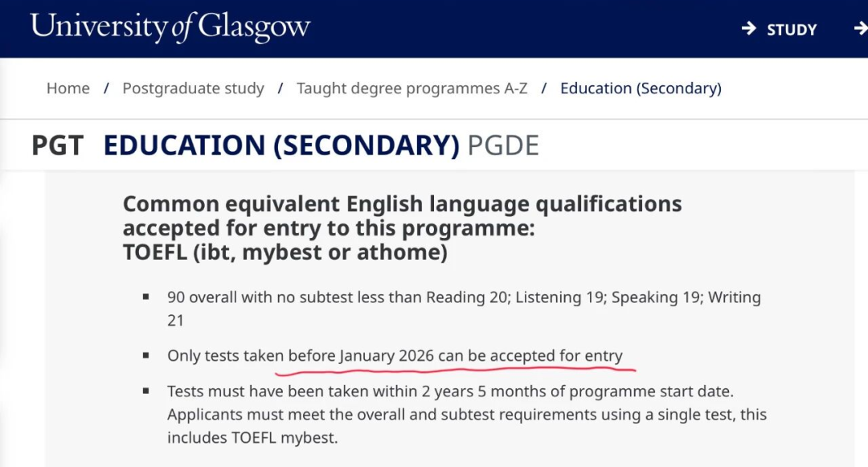Click the 2 years 5 months requirement text
The height and width of the screenshot is (467, 868).
[x=450, y=392]
